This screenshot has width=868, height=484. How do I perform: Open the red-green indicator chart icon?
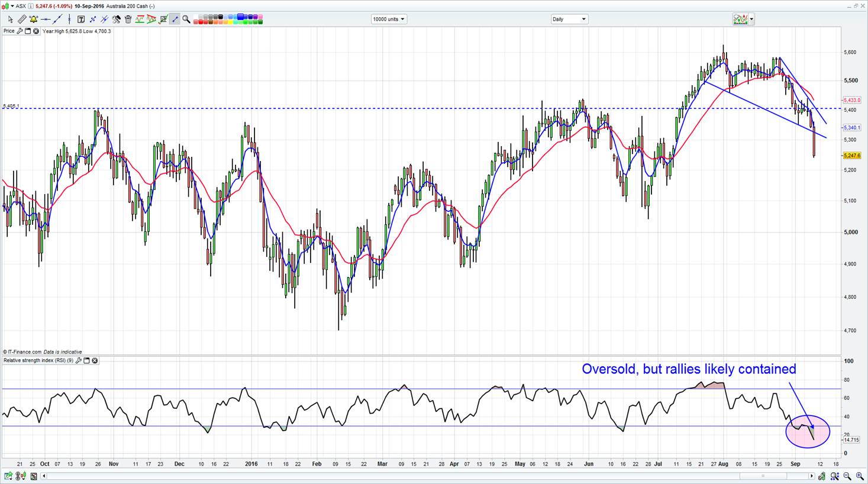(140, 20)
